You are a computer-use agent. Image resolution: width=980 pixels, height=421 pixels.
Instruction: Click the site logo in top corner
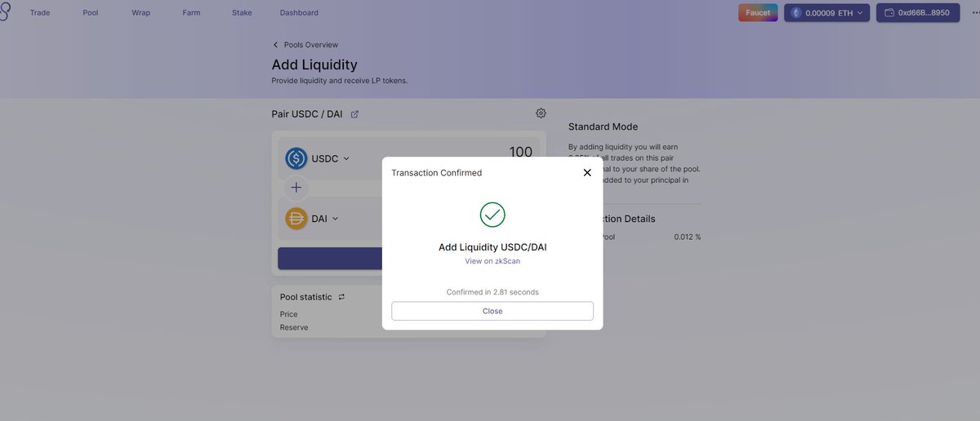(5, 13)
